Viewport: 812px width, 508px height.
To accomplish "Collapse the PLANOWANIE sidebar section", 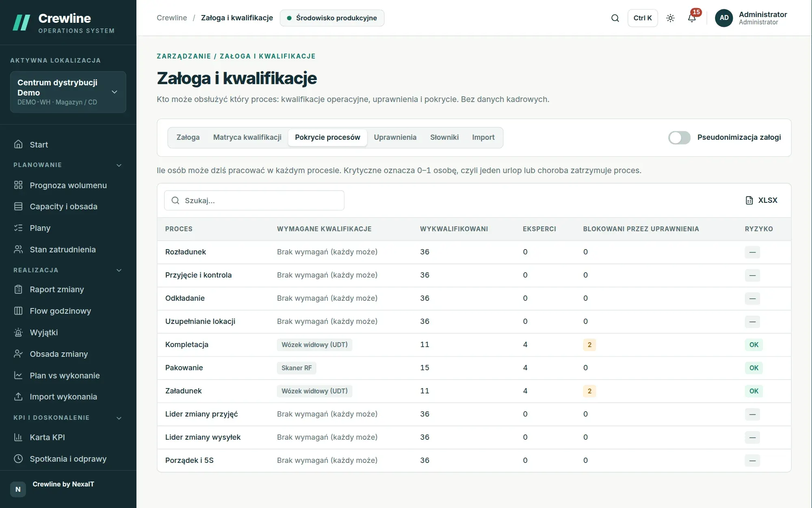I will (68, 165).
